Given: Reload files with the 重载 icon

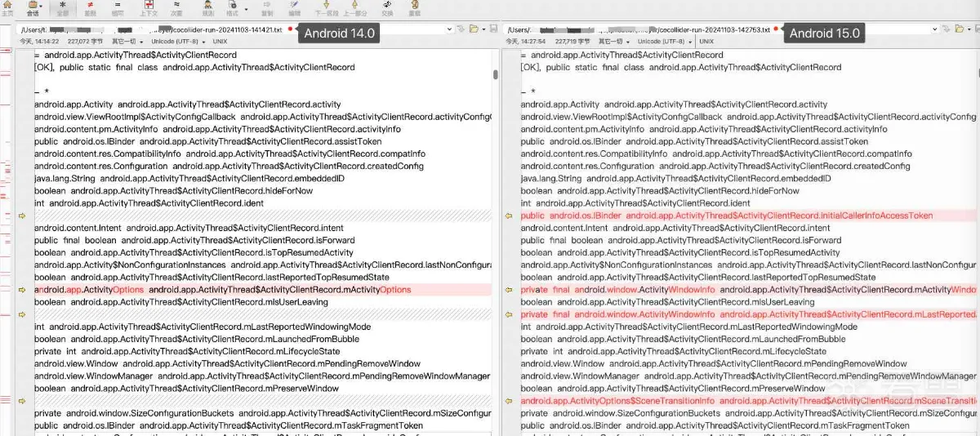Looking at the screenshot, I should click(415, 8).
